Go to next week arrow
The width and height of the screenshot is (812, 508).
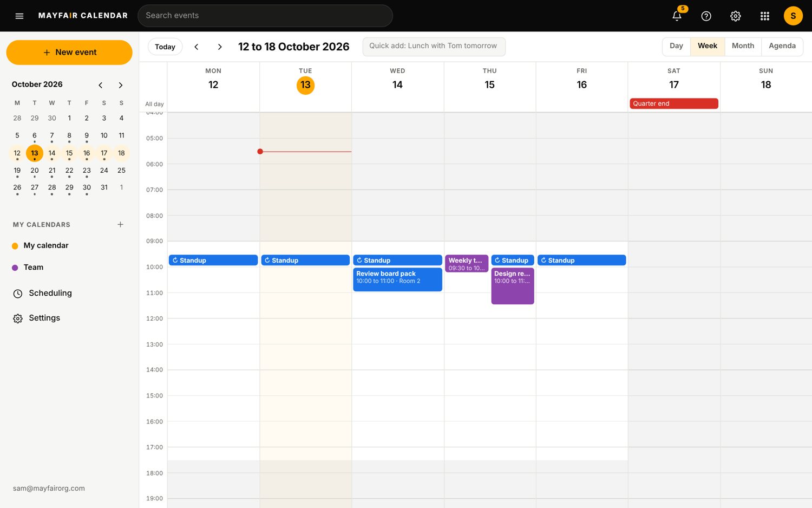(x=220, y=47)
